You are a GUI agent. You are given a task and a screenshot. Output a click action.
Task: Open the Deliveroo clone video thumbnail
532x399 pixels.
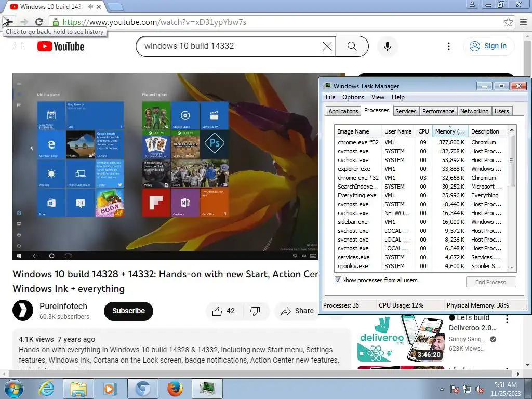401,338
